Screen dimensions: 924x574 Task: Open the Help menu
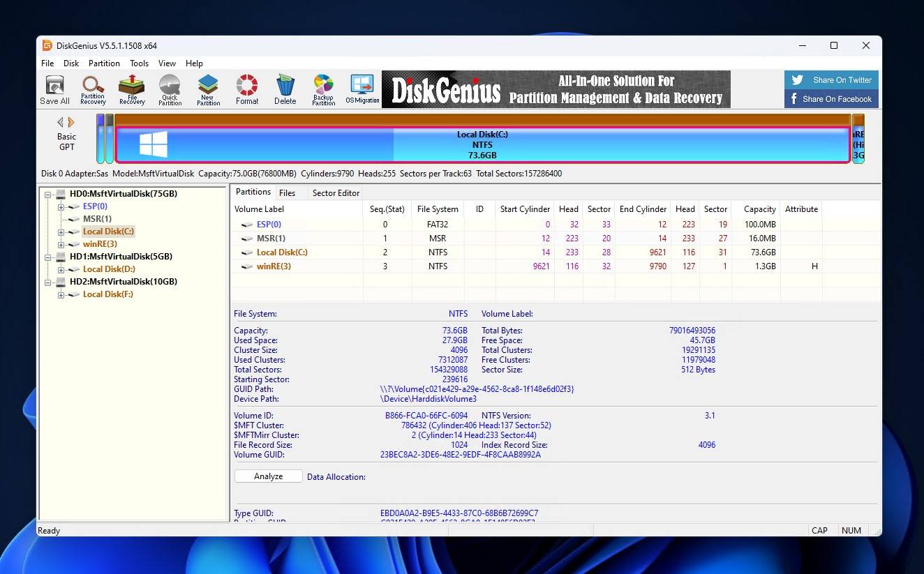pos(195,63)
